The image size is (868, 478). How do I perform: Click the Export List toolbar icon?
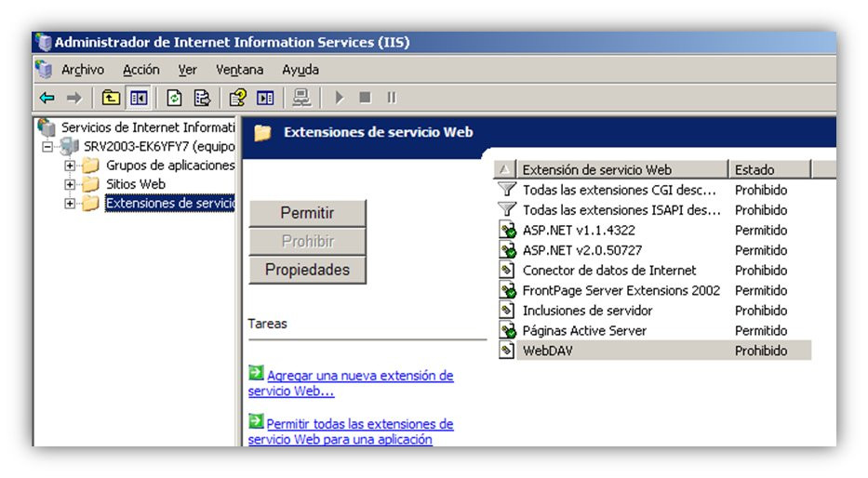pyautogui.click(x=203, y=99)
